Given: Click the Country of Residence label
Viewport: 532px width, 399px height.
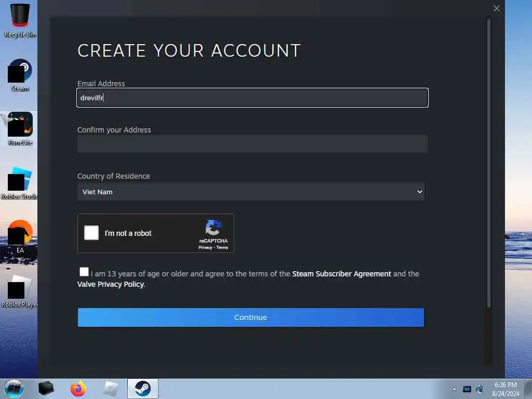Looking at the screenshot, I should click(114, 176).
